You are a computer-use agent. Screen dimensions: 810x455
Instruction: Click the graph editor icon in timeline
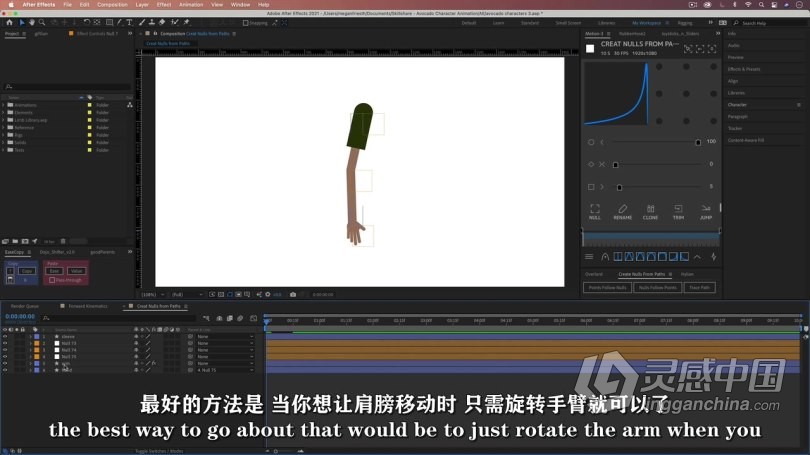pyautogui.click(x=253, y=319)
